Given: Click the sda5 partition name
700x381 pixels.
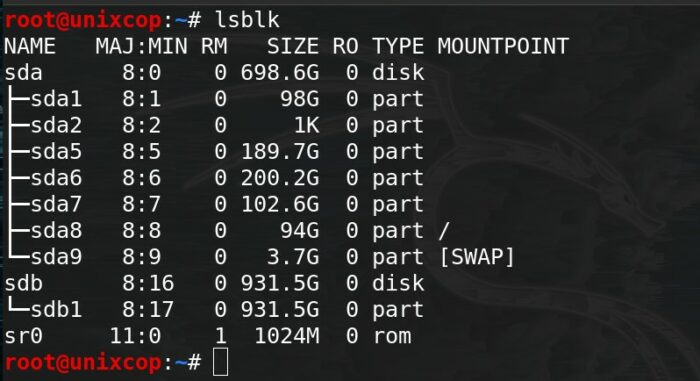Looking at the screenshot, I should 56,151.
